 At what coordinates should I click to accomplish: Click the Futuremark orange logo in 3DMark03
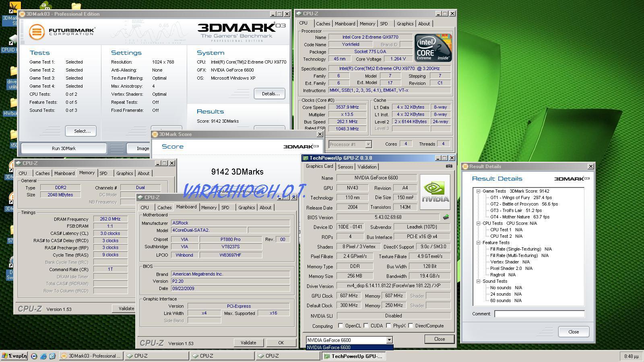click(36, 32)
